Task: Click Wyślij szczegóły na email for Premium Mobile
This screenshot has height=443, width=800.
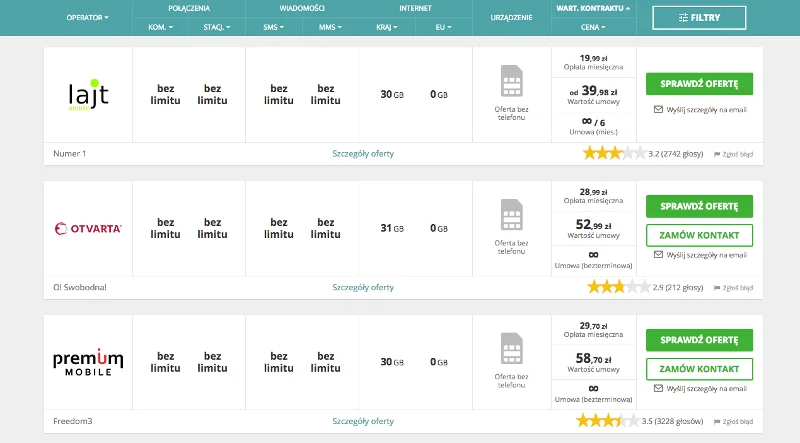Action: pyautogui.click(x=706, y=388)
